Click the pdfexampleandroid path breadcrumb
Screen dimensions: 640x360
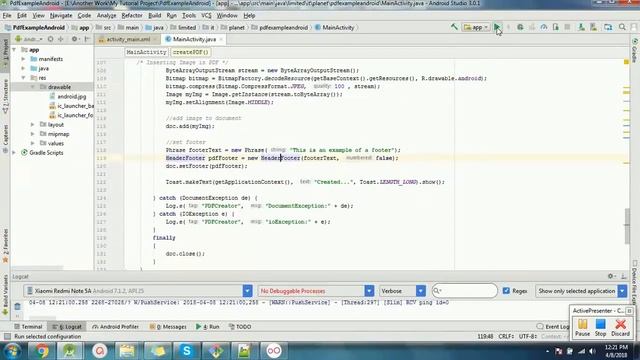coord(280,27)
